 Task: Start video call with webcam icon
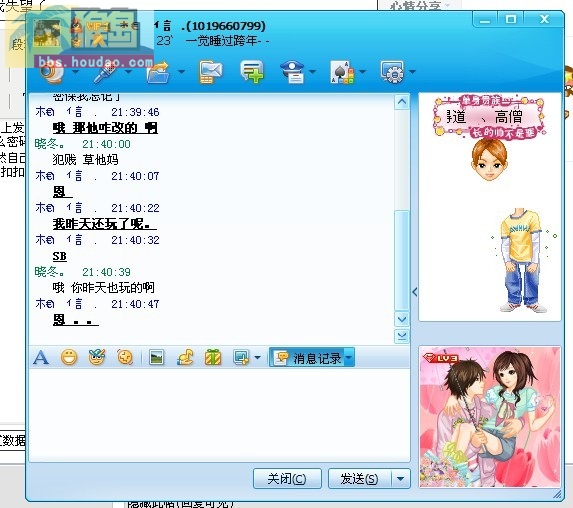(51, 72)
